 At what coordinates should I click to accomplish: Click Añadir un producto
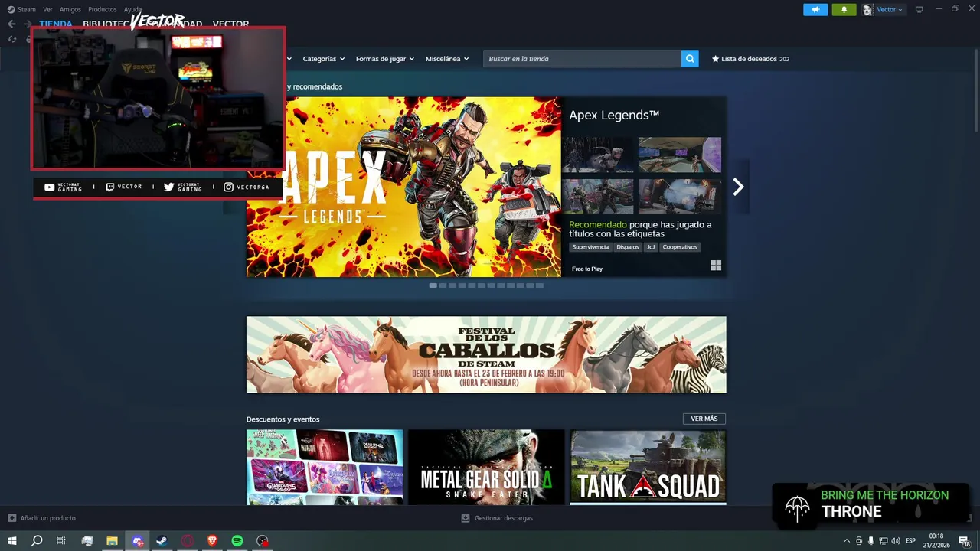(47, 518)
